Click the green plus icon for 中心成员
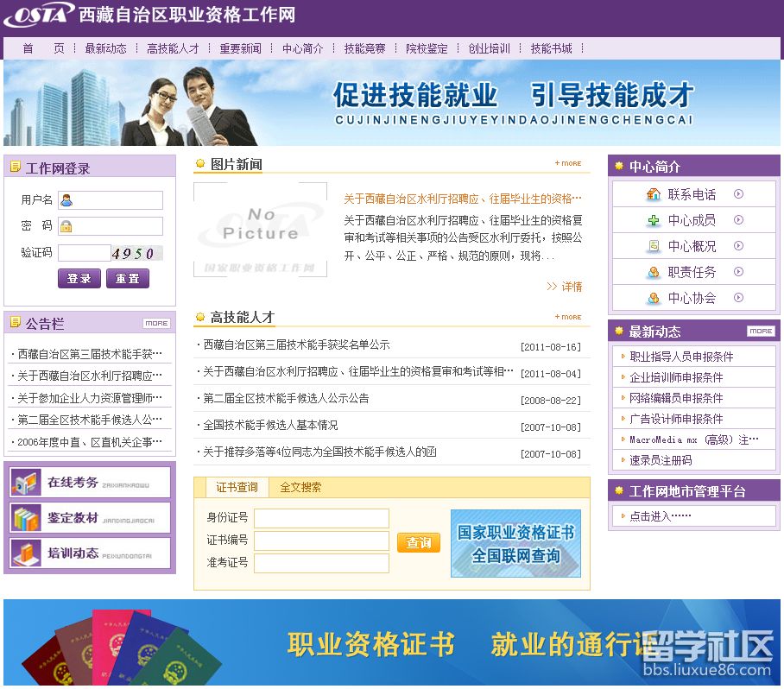The height and width of the screenshot is (689, 784). (654, 220)
